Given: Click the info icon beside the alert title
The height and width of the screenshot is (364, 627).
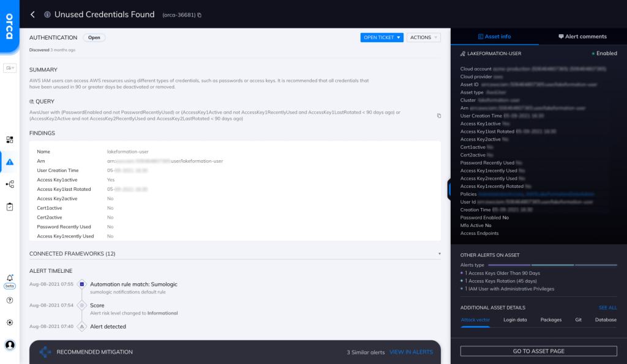Looking at the screenshot, I should tap(47, 15).
